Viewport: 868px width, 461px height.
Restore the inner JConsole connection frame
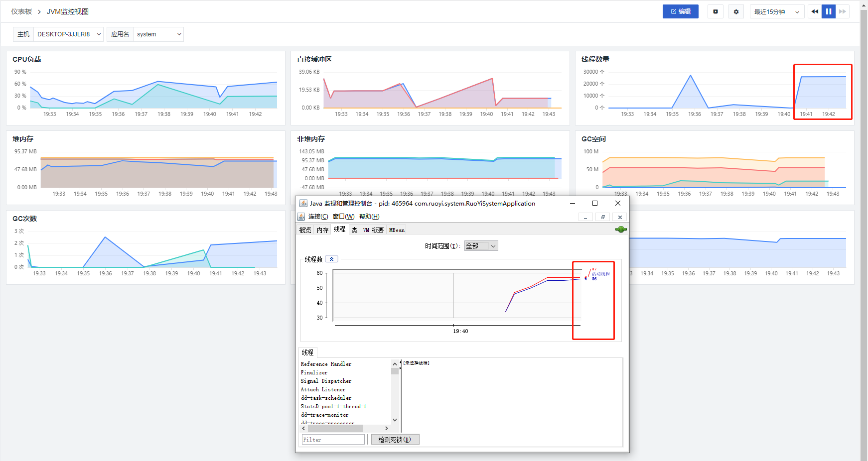602,217
